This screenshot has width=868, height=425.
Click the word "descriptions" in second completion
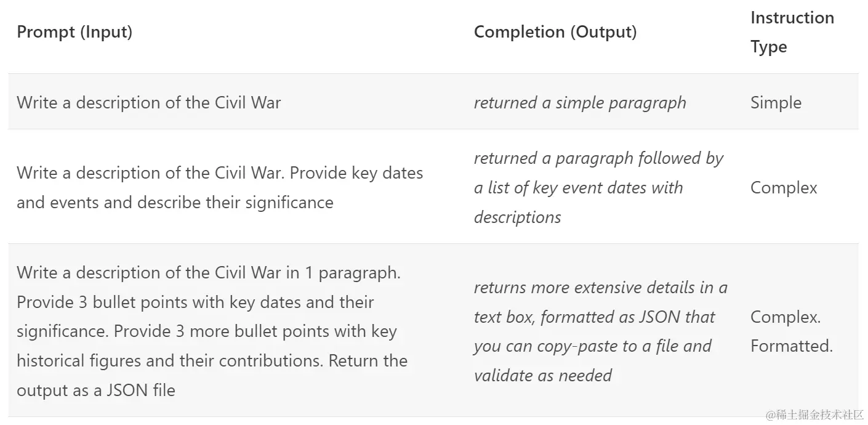point(517,217)
